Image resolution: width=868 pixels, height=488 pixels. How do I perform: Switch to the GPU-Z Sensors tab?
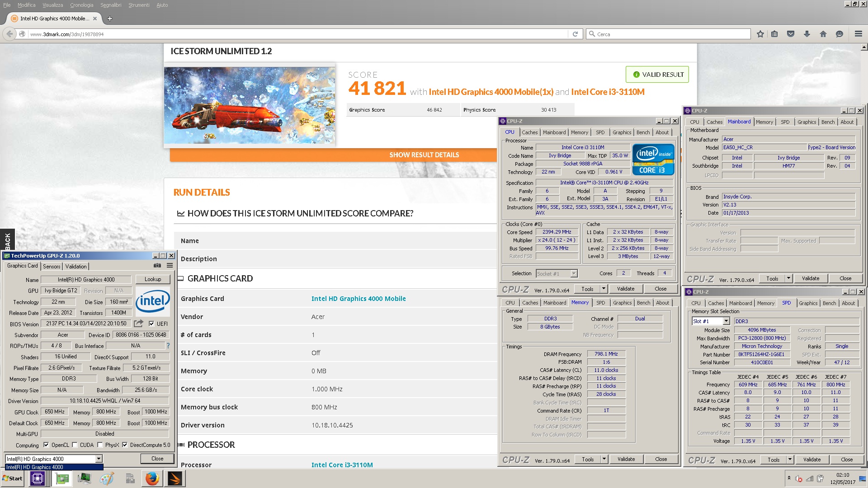pyautogui.click(x=52, y=267)
